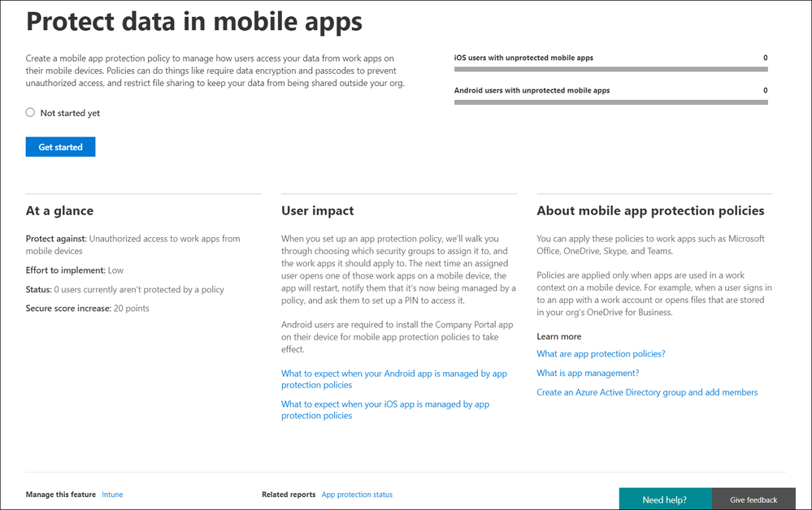The image size is (812, 510).
Task: Click iOS users with unprotected mobile apps bar
Action: 611,69
